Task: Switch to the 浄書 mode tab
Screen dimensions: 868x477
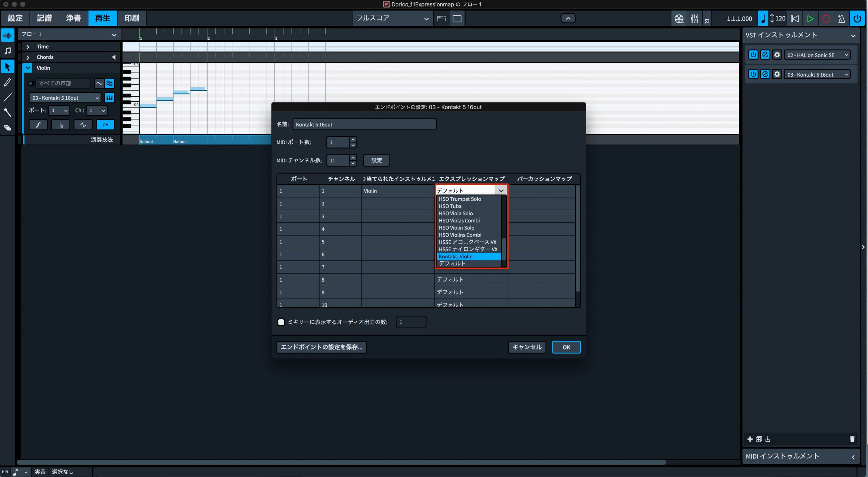Action: pos(73,18)
